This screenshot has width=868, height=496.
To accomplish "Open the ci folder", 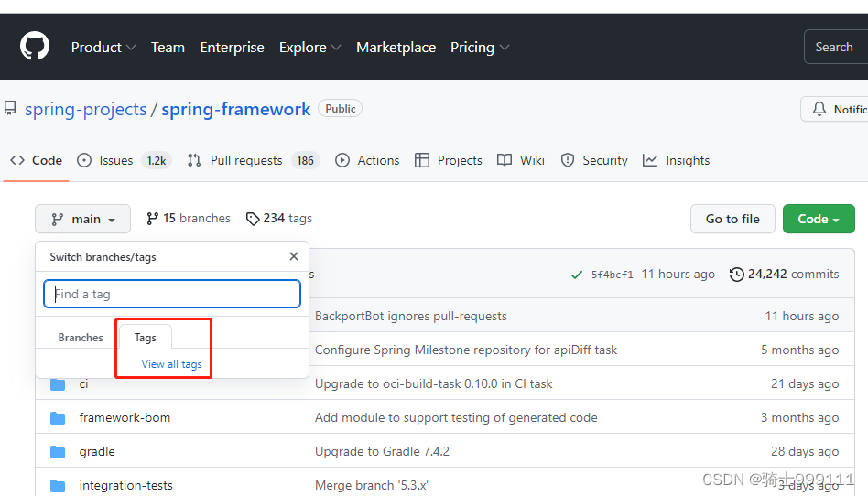I will [x=83, y=383].
